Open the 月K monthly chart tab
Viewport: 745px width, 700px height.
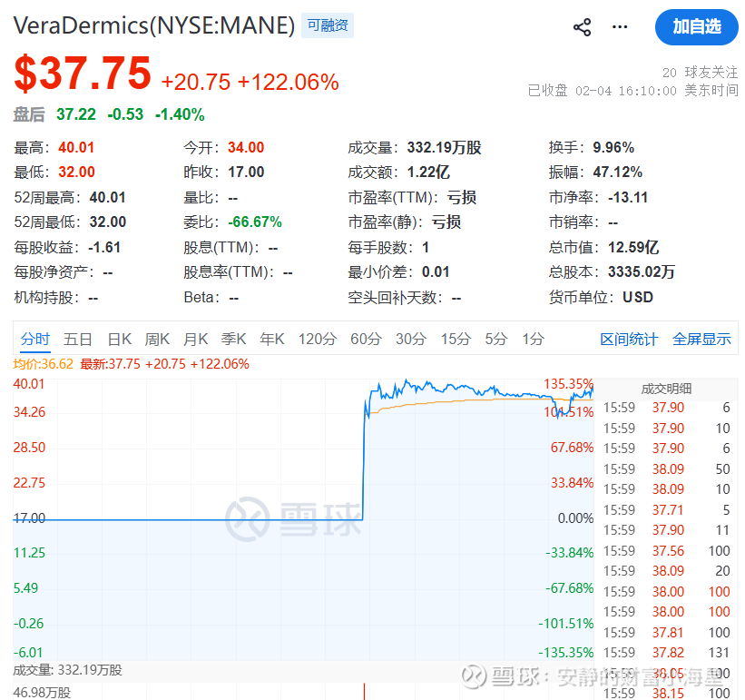tap(196, 339)
